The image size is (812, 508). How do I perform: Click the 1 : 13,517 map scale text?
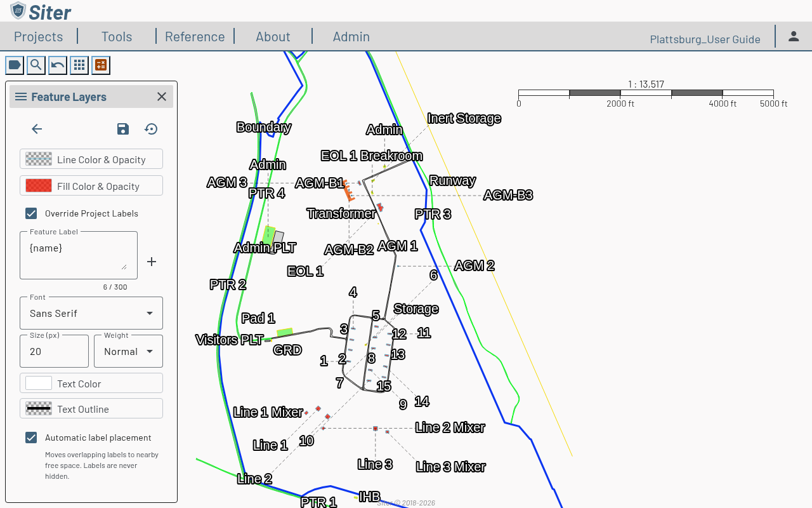click(646, 84)
